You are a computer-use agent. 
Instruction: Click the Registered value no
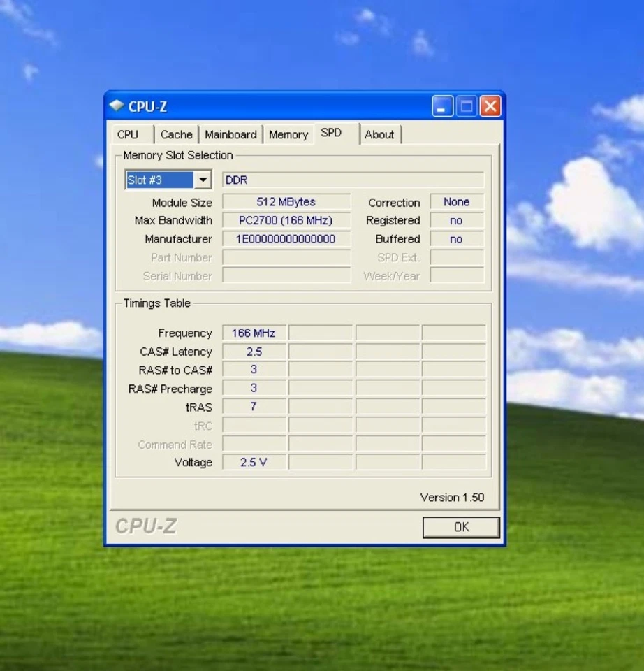click(x=457, y=220)
